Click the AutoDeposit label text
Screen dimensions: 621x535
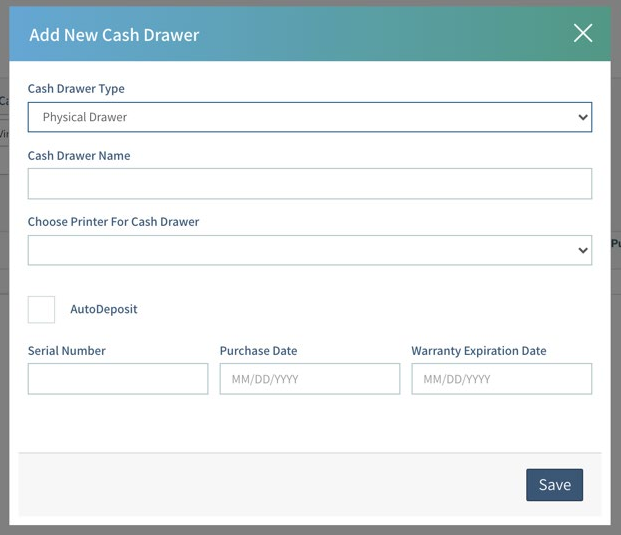click(x=103, y=309)
